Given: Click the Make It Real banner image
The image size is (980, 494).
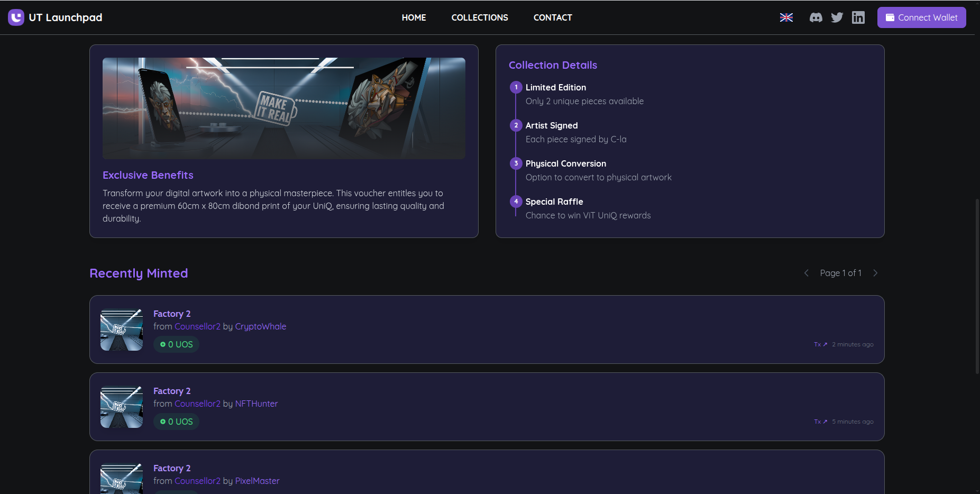Looking at the screenshot, I should 283,108.
